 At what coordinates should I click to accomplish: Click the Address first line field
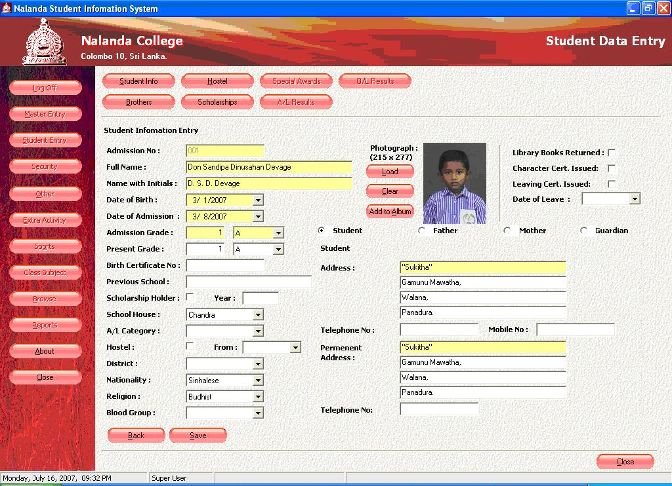point(483,267)
